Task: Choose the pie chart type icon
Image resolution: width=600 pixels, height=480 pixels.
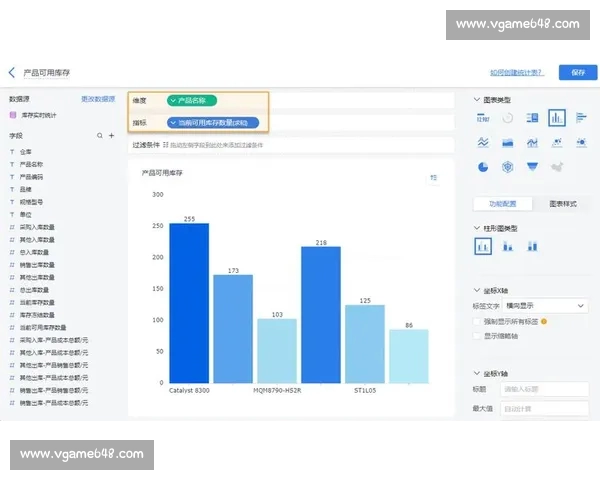Action: [483, 166]
